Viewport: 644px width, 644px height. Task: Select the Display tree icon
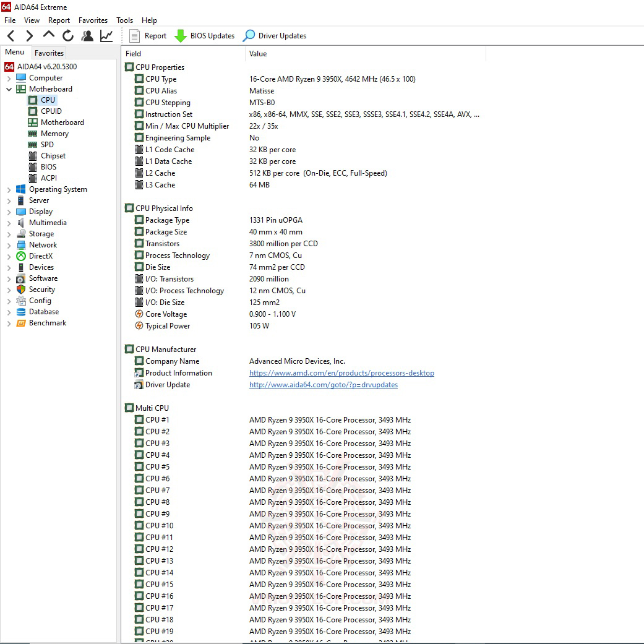(x=21, y=212)
